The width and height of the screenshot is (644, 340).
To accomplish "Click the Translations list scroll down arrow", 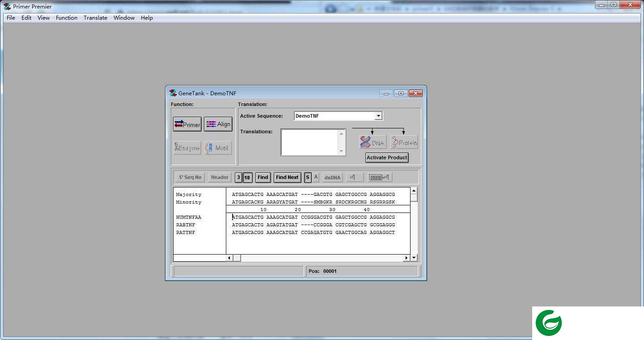I will (x=342, y=151).
